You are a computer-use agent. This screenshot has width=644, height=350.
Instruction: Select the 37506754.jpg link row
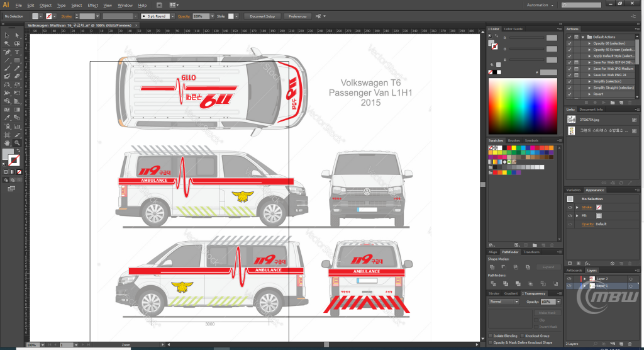[602, 120]
